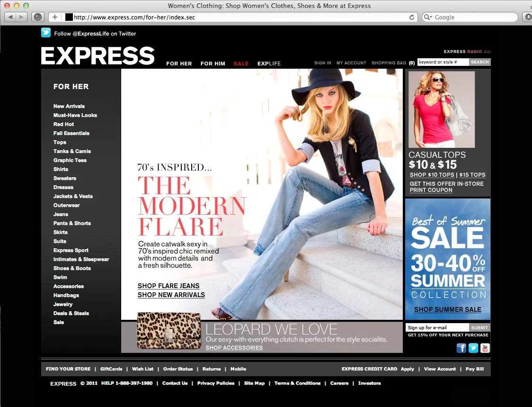Click the Twitter bird icon beside Follow @ExpressLife
532x407 pixels.
(46, 33)
